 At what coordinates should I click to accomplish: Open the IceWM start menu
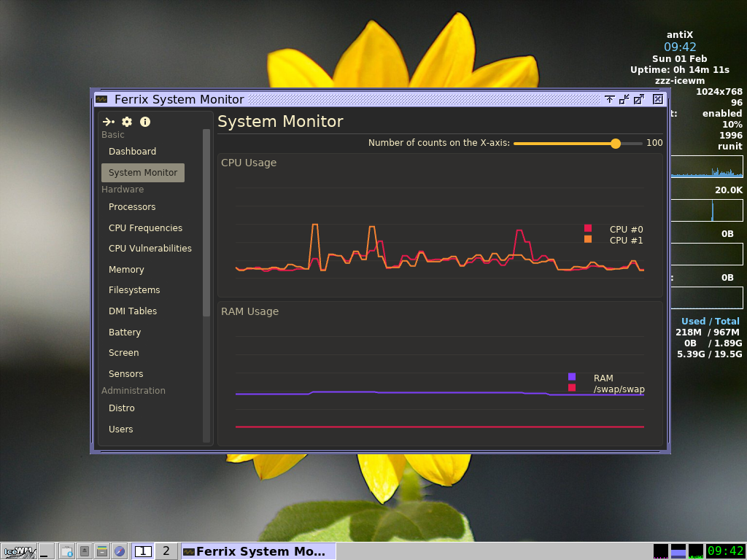(18, 551)
